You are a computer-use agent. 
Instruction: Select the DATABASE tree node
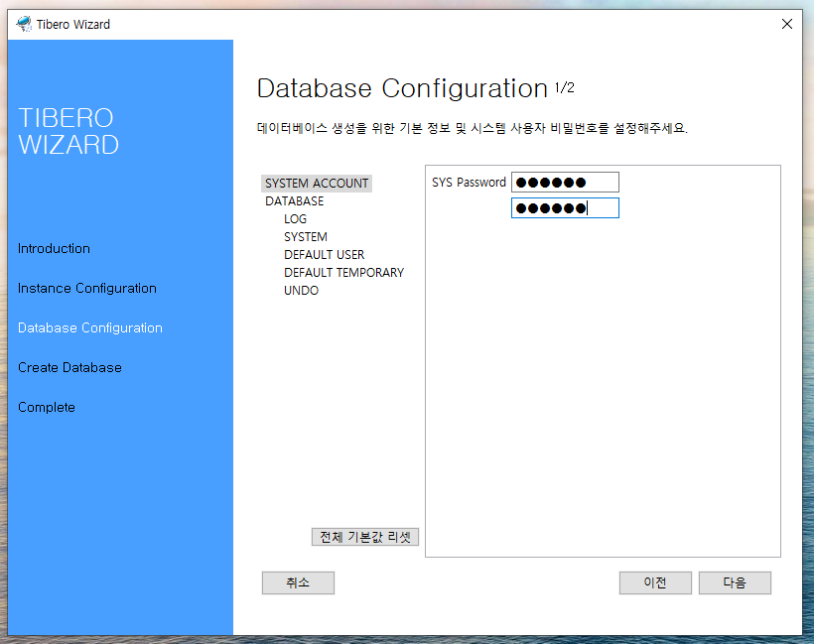[295, 201]
